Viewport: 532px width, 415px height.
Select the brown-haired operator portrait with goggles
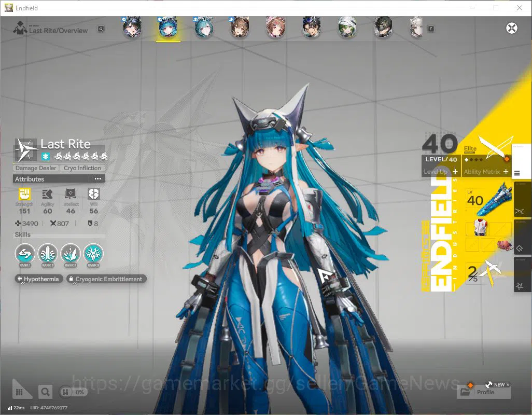coord(240,27)
